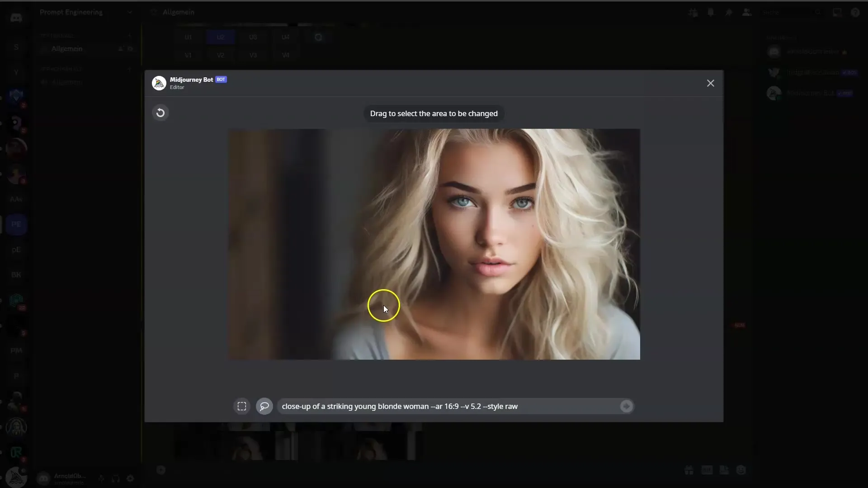The image size is (868, 488).
Task: Toggle headphones deafen icon
Action: click(116, 479)
